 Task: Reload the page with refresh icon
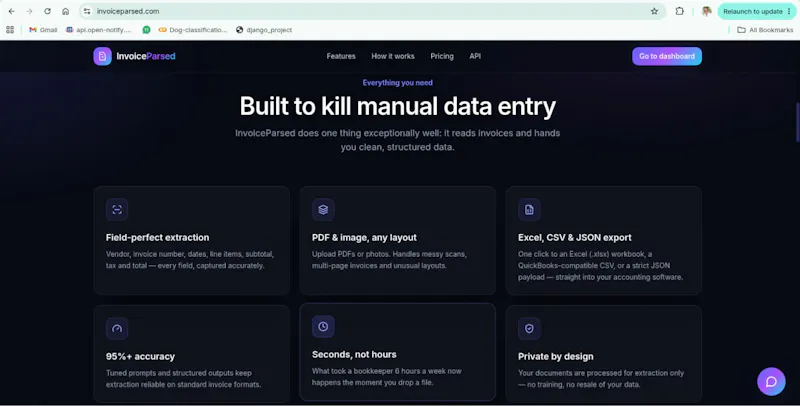(x=47, y=11)
